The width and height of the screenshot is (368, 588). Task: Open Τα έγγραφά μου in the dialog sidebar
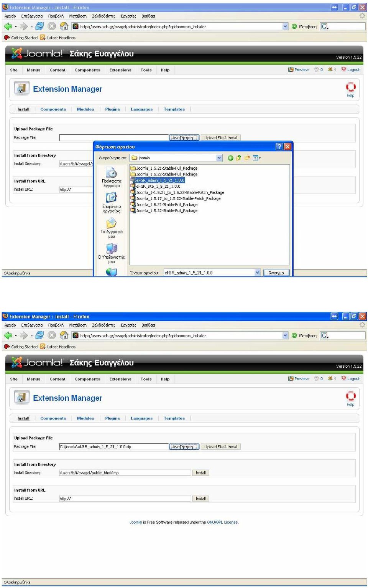coord(112,228)
